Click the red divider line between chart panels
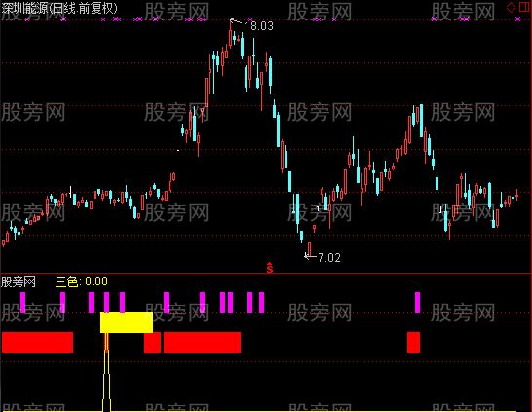The width and height of the screenshot is (532, 412). click(x=266, y=273)
